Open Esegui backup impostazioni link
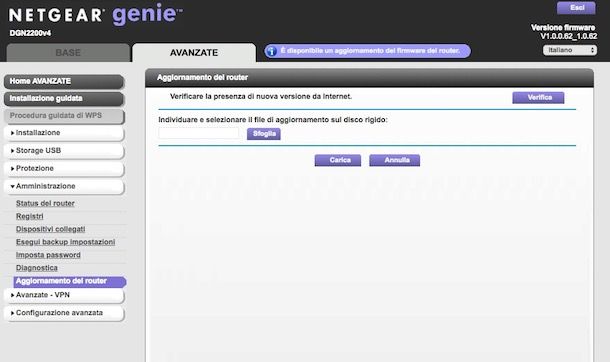 [65, 242]
